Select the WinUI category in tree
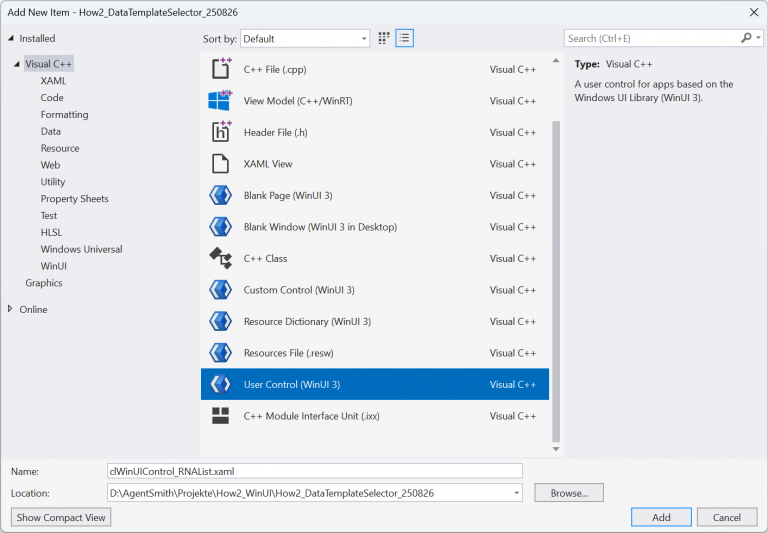 pyautogui.click(x=53, y=266)
